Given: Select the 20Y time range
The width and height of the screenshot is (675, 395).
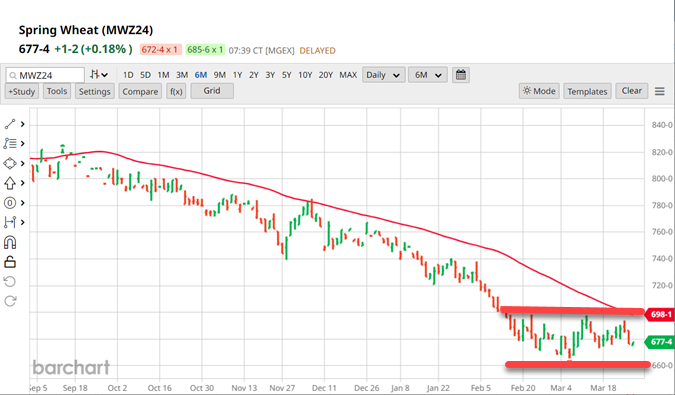Looking at the screenshot, I should pyautogui.click(x=326, y=75).
